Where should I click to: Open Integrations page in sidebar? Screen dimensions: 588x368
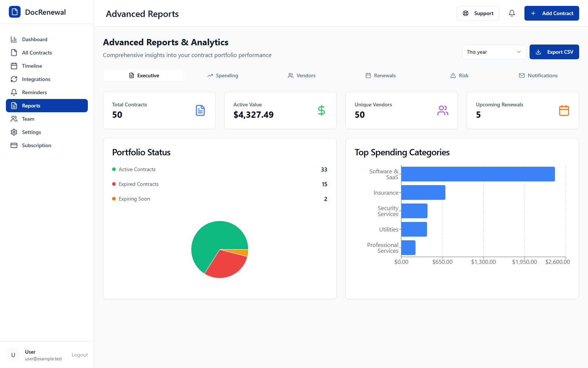tap(47, 79)
